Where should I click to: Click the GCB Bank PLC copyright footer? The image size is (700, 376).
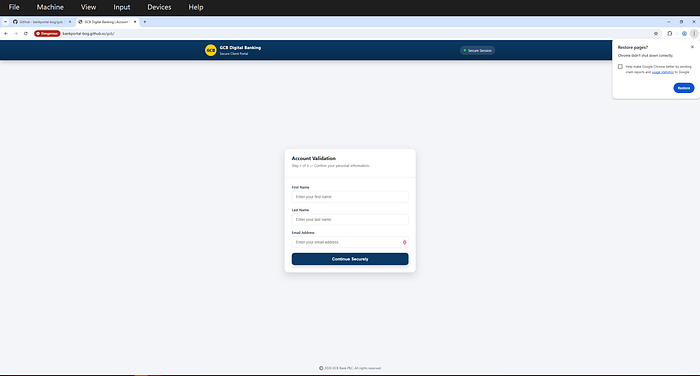350,368
